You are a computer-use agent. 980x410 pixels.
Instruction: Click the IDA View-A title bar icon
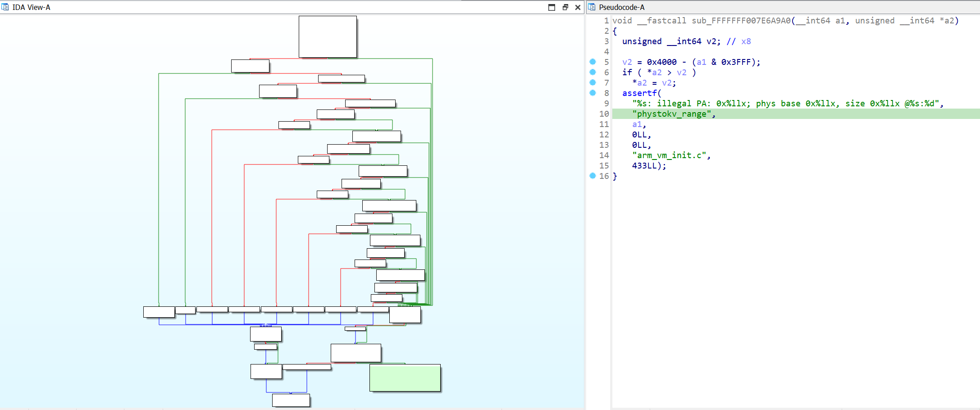5,7
